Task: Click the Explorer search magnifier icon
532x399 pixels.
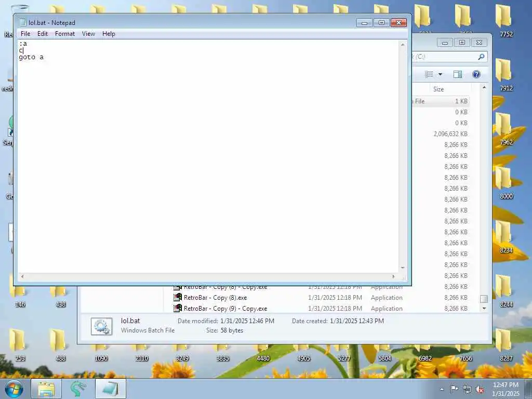Action: tap(481, 57)
